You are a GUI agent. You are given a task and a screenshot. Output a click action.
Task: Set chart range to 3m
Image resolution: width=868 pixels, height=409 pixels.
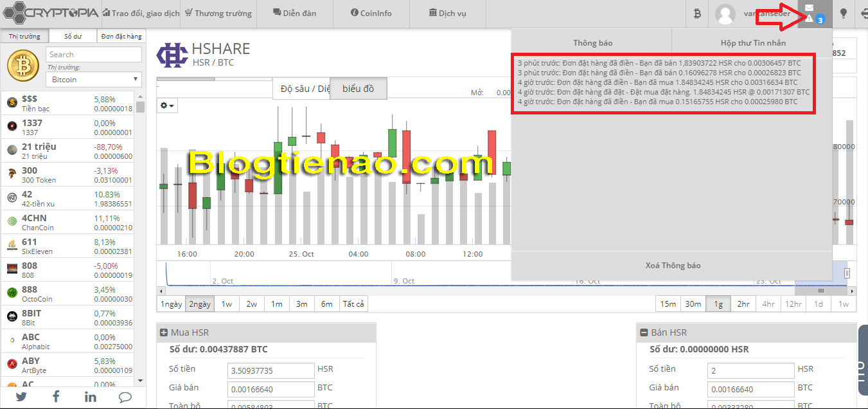pos(302,304)
